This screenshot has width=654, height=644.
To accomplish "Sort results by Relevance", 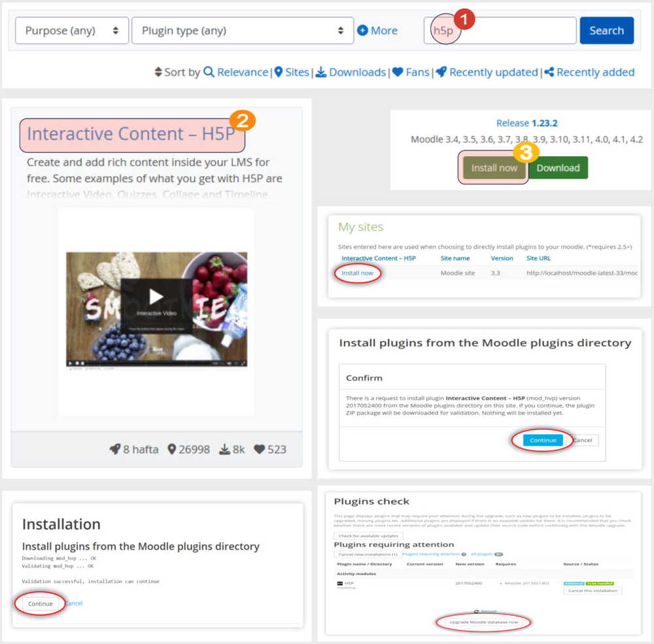I will (x=243, y=72).
